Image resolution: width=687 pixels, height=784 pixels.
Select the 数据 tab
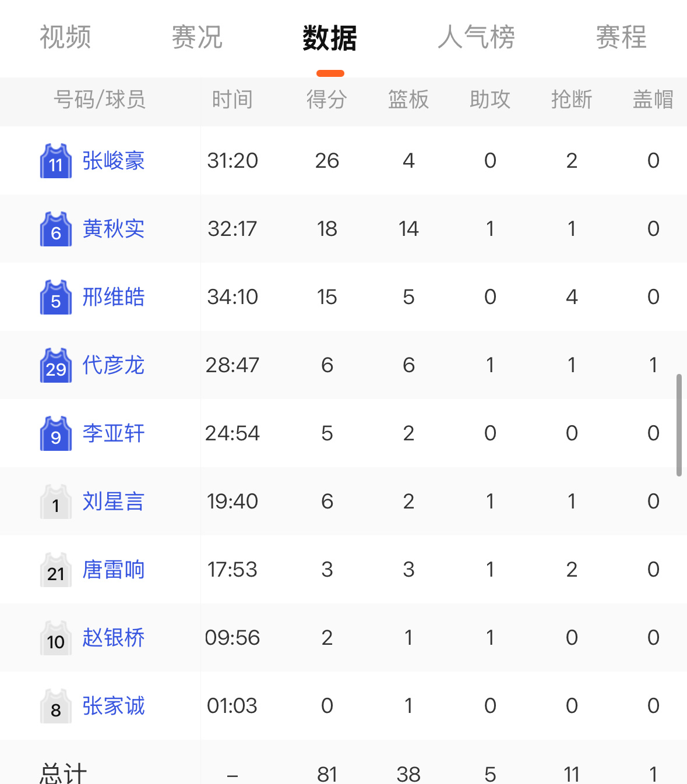pos(330,38)
